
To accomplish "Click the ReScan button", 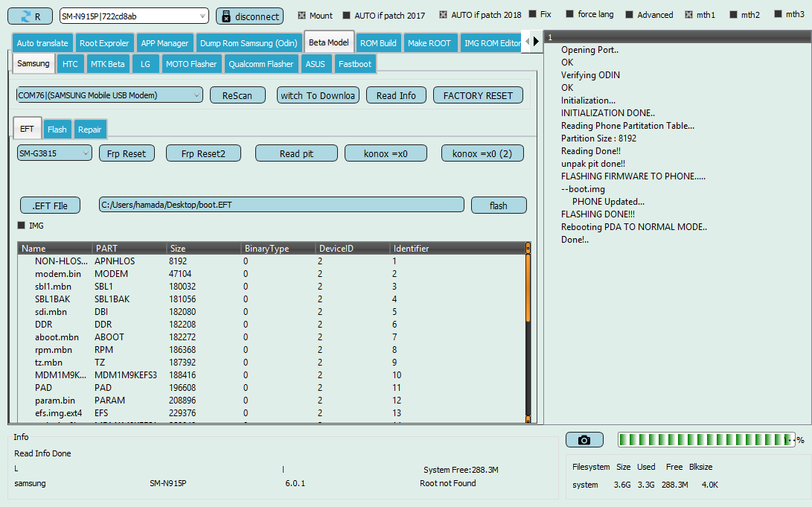I will pos(237,95).
